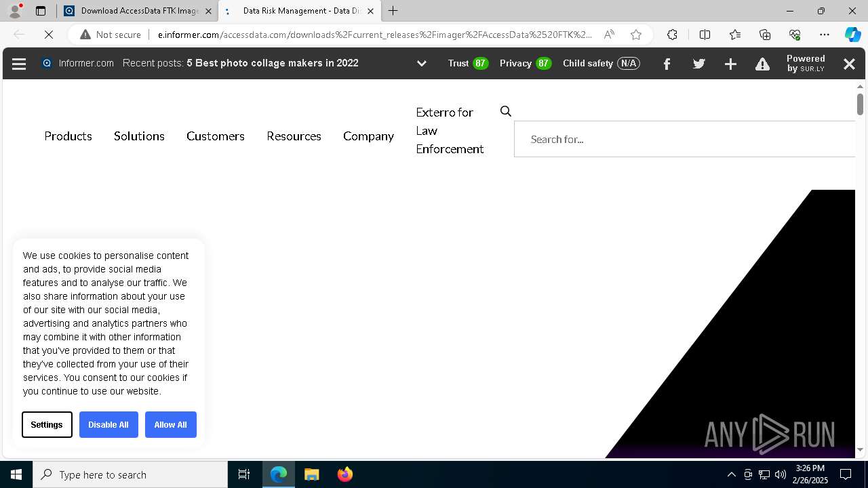Open the Resources menu
Screen dimensions: 868x488
pyautogui.click(x=294, y=136)
